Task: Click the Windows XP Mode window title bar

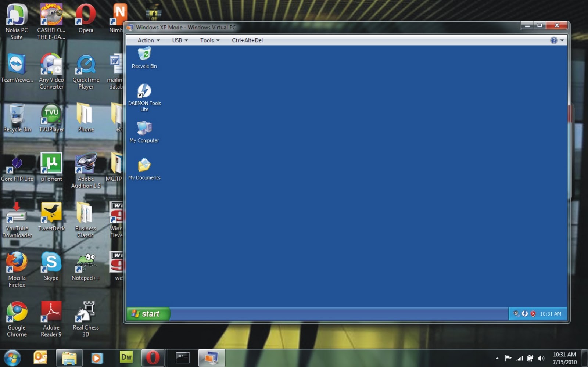Action: tap(323, 27)
